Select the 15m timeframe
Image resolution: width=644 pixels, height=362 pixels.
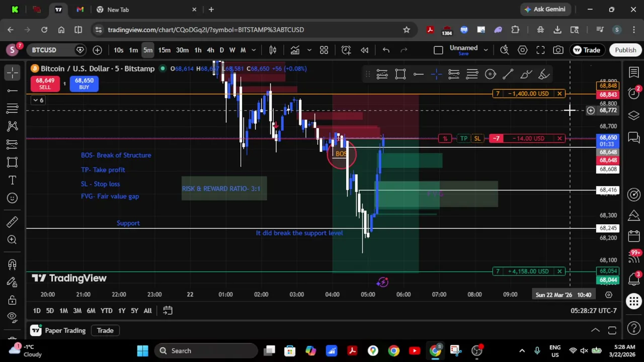164,50
